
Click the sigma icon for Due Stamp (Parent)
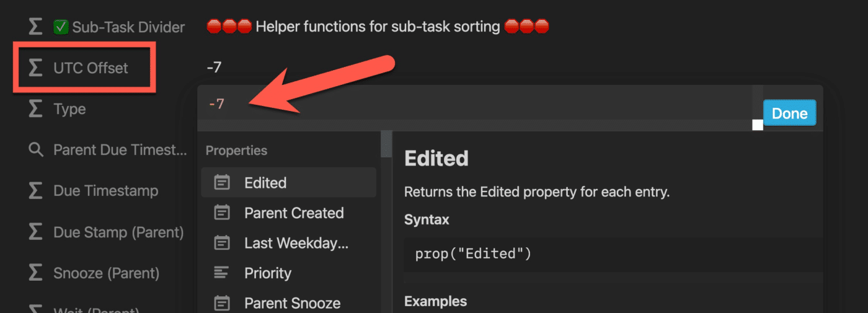tap(36, 232)
